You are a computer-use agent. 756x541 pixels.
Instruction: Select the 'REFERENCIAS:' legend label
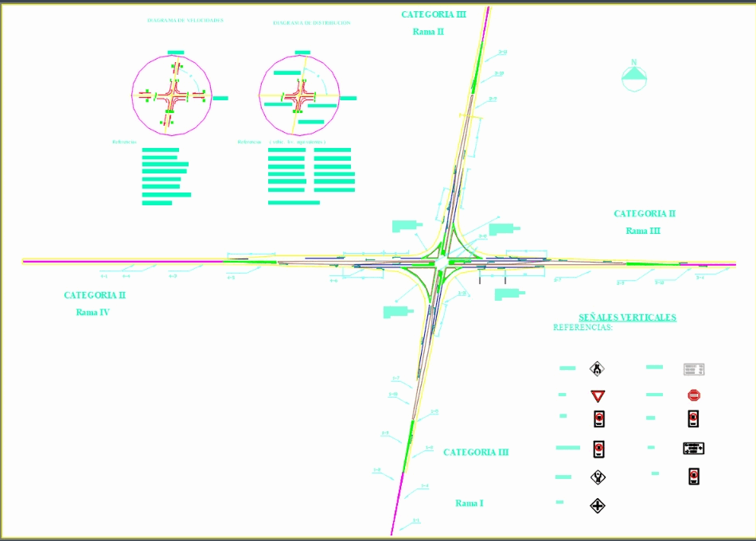pos(583,328)
